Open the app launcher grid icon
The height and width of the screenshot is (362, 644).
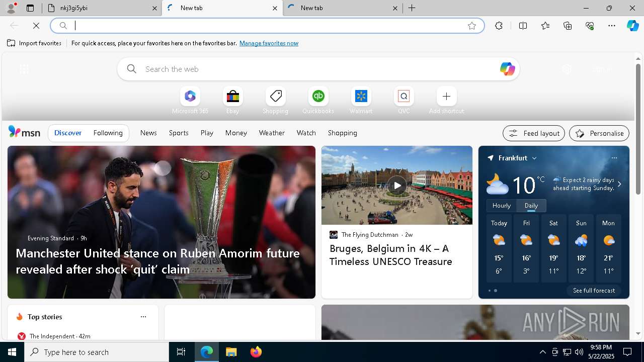click(x=24, y=69)
